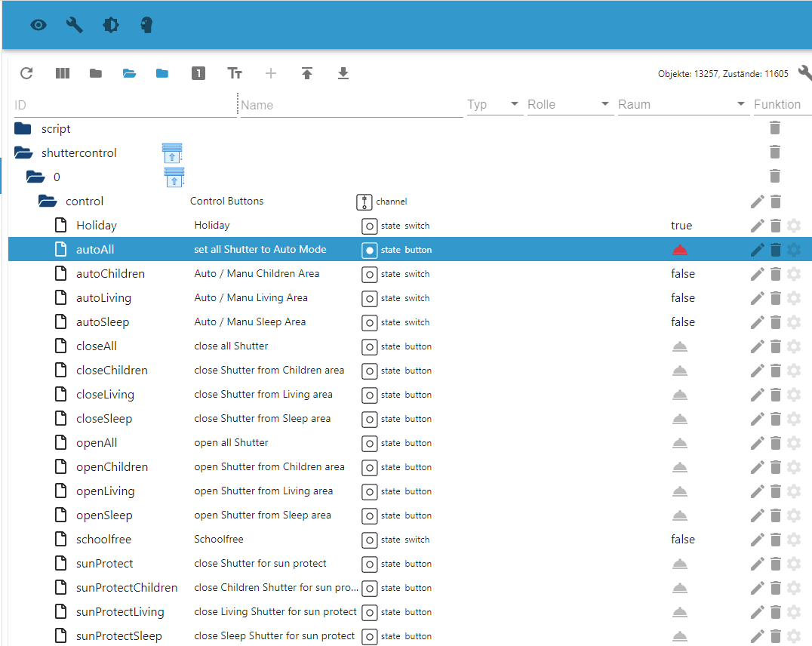Screen dimensions: 812x646
Task: Collapse all folders with the closed folder icon
Action: point(96,73)
